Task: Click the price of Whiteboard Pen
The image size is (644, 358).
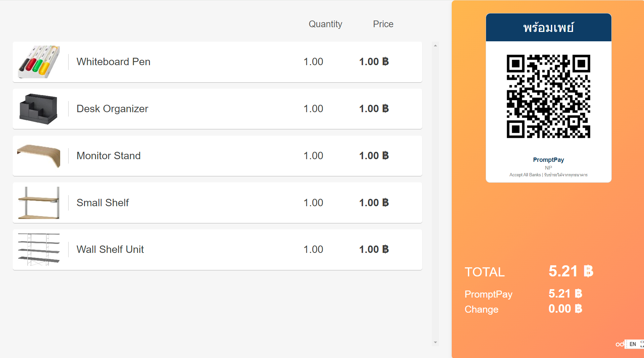Action: tap(374, 62)
